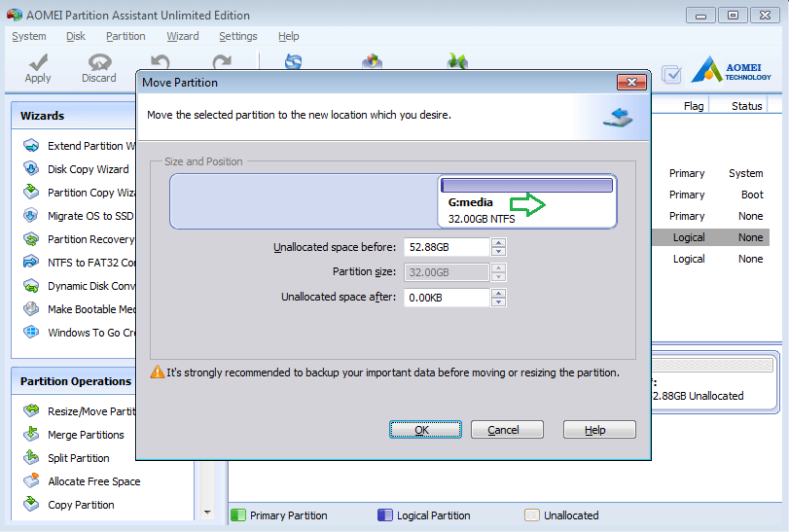Open the Help menu
Image resolution: width=789 pixels, height=532 pixels.
coord(288,36)
